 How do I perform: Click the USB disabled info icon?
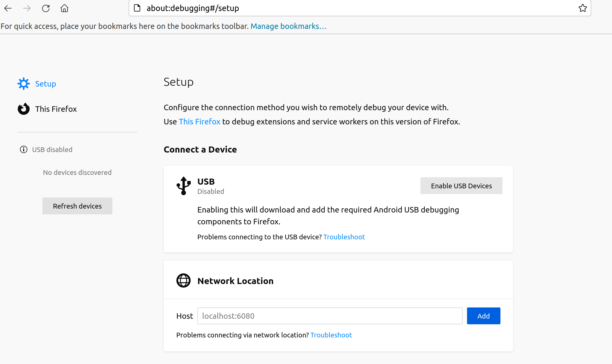coord(24,149)
